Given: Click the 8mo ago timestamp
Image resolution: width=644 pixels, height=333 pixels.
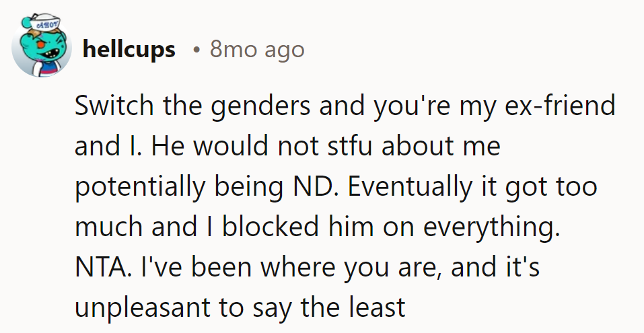Looking at the screenshot, I should coord(256,49).
